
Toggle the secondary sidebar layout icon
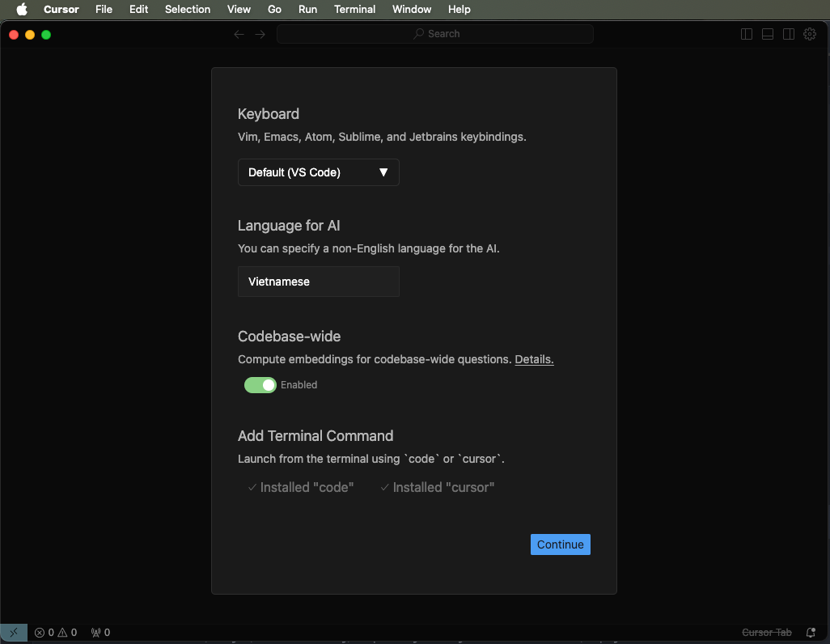click(789, 34)
